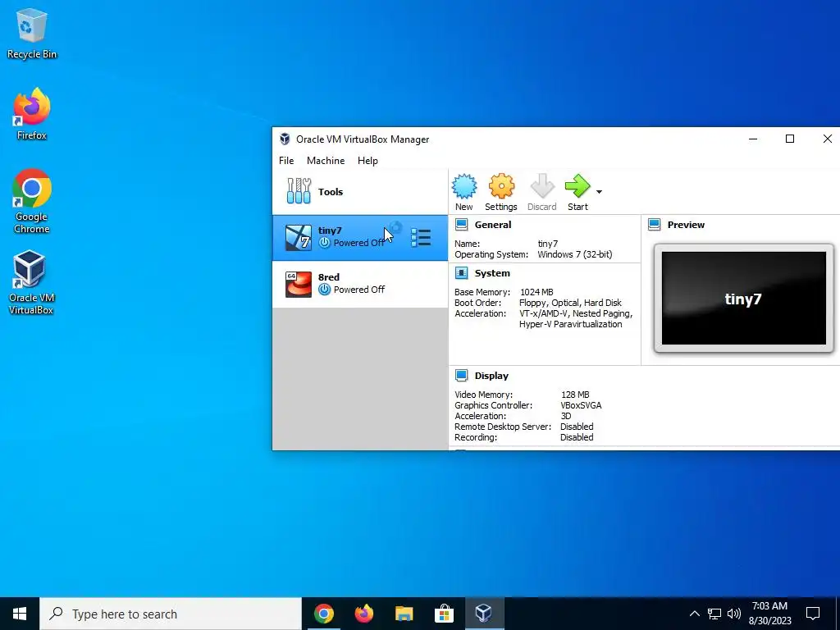Open the Windows Start menu
The width and height of the screenshot is (840, 630).
coord(20,614)
